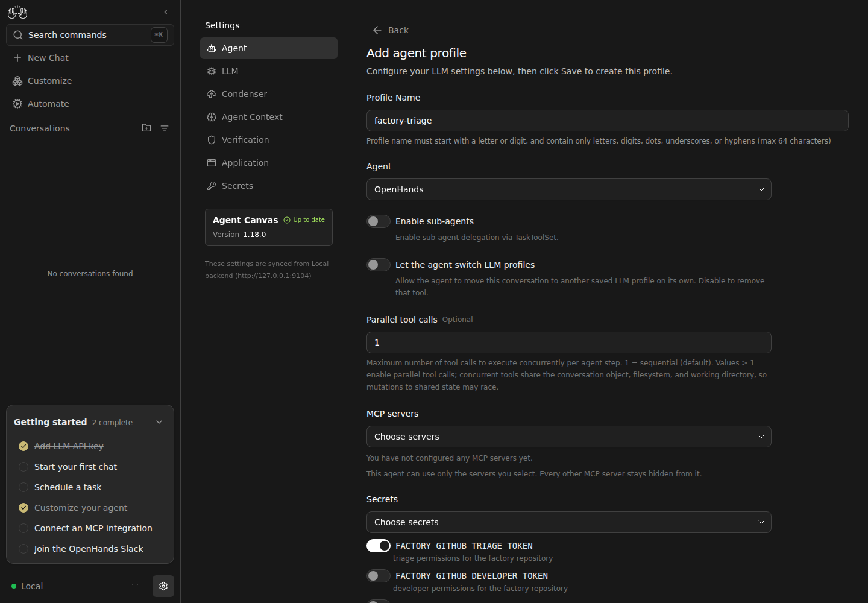This screenshot has height=603, width=868.
Task: Click the search magnifier icon
Action: click(x=18, y=35)
